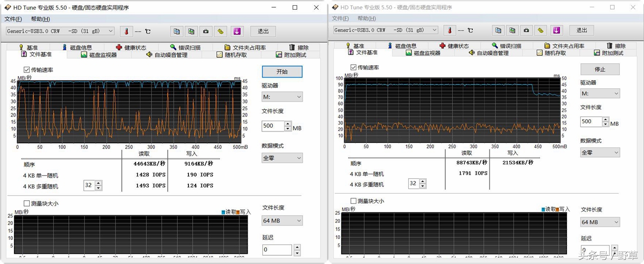
Task: Click the 1791 IOPS value in right window
Action: pos(472,173)
